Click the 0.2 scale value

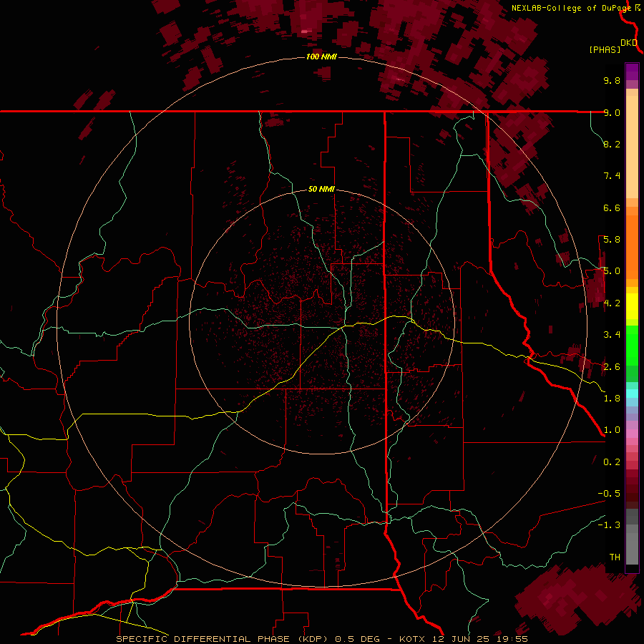tap(612, 462)
